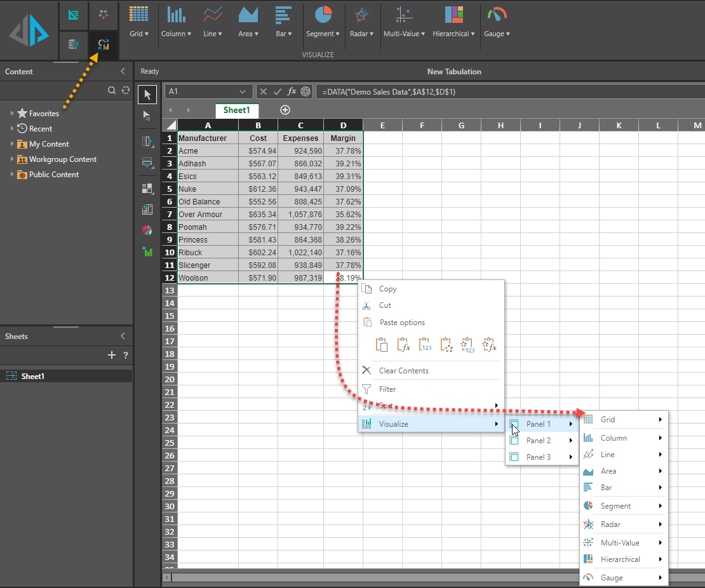This screenshot has height=588, width=705.
Task: Click the paste-values icon in the context menu
Action: [426, 344]
